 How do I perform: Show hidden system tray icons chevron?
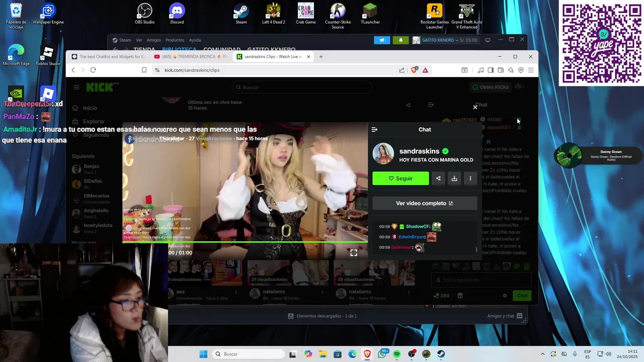pos(542,354)
